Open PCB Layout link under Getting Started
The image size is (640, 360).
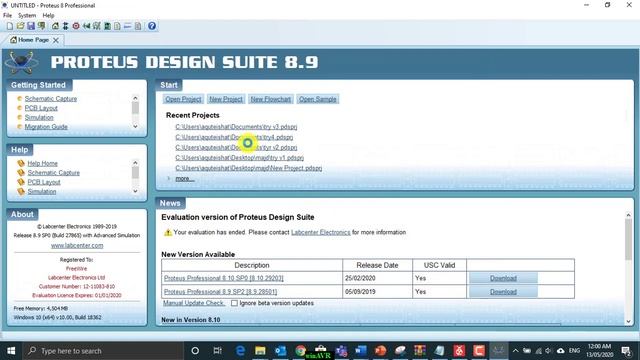pyautogui.click(x=41, y=108)
